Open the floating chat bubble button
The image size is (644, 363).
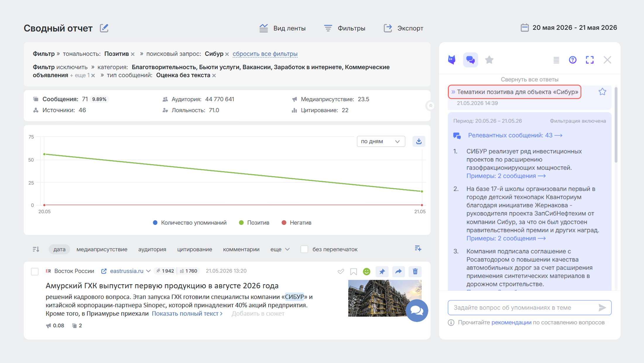coord(417,311)
